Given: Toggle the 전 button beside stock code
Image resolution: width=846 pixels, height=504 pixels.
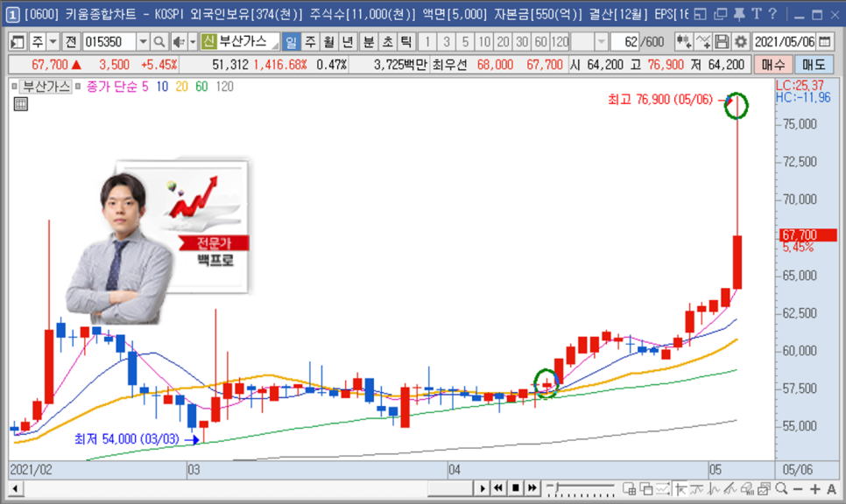Looking at the screenshot, I should pyautogui.click(x=71, y=41).
